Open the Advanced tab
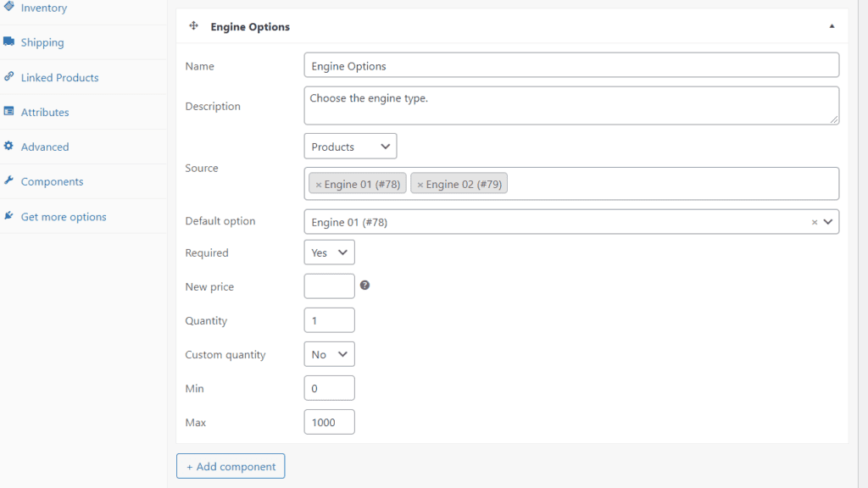Screen dimensions: 868x488 (45, 147)
